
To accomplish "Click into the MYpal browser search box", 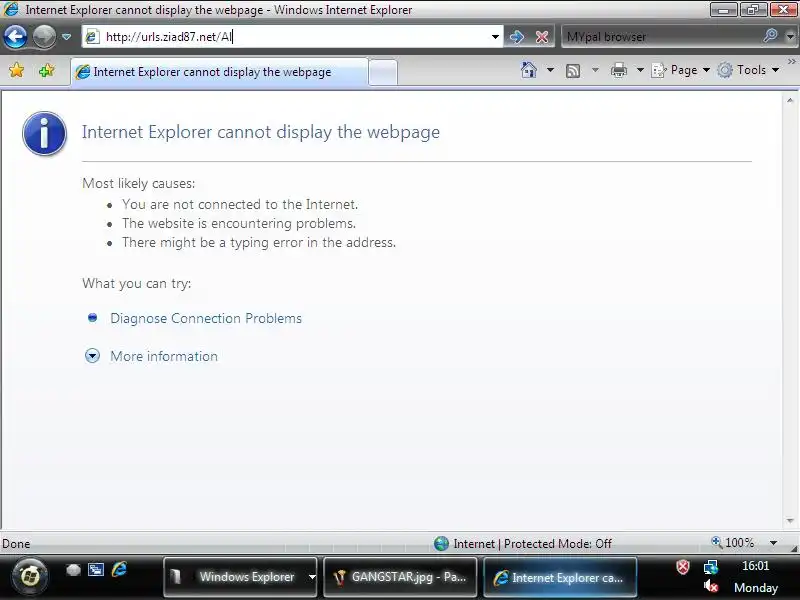I will [x=661, y=37].
